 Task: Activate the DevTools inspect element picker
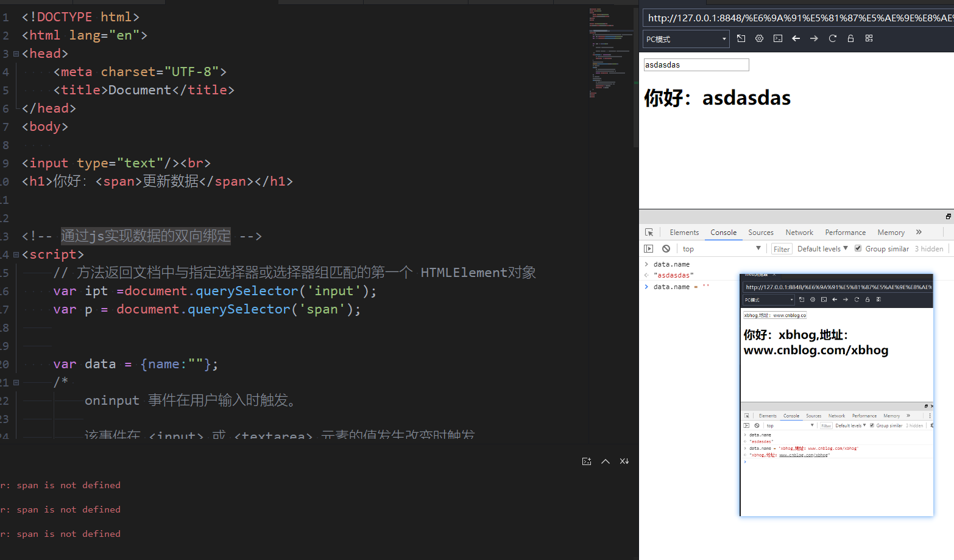(x=649, y=233)
